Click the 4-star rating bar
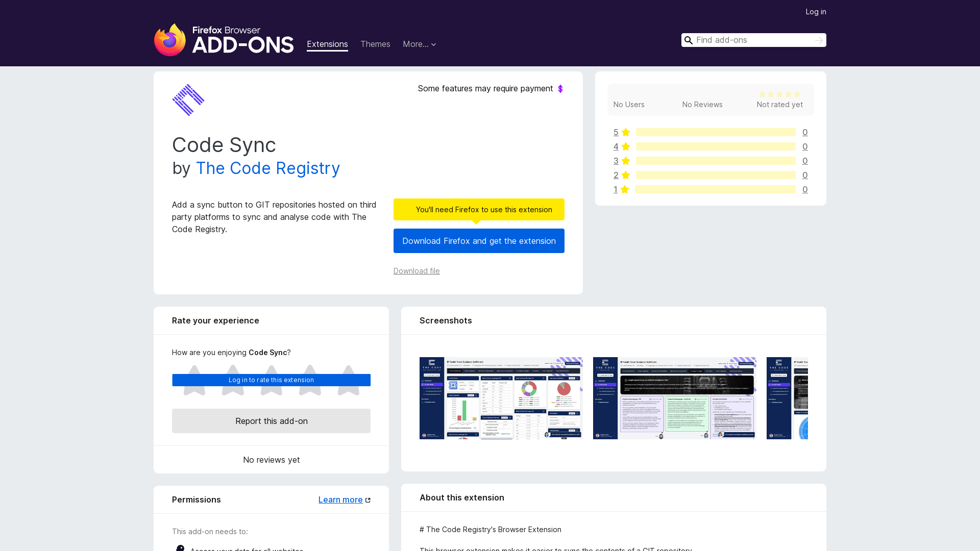Viewport: 980px width, 551px height. pyautogui.click(x=716, y=146)
